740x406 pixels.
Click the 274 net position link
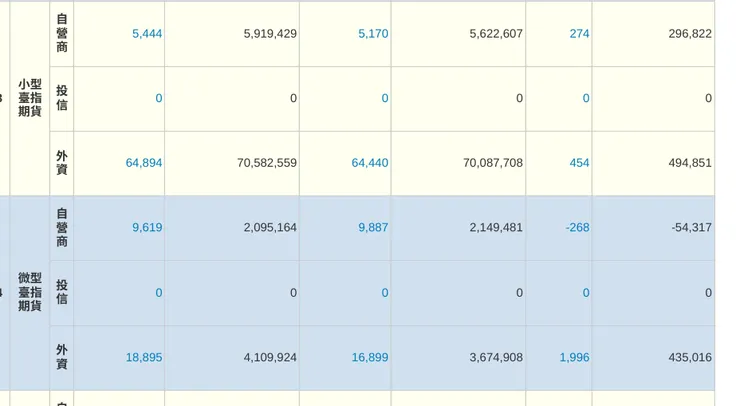click(579, 34)
